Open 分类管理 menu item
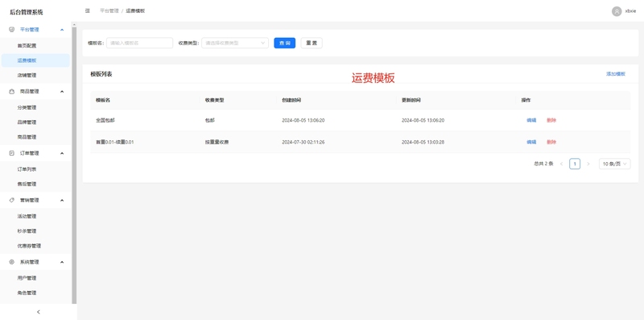 point(27,107)
